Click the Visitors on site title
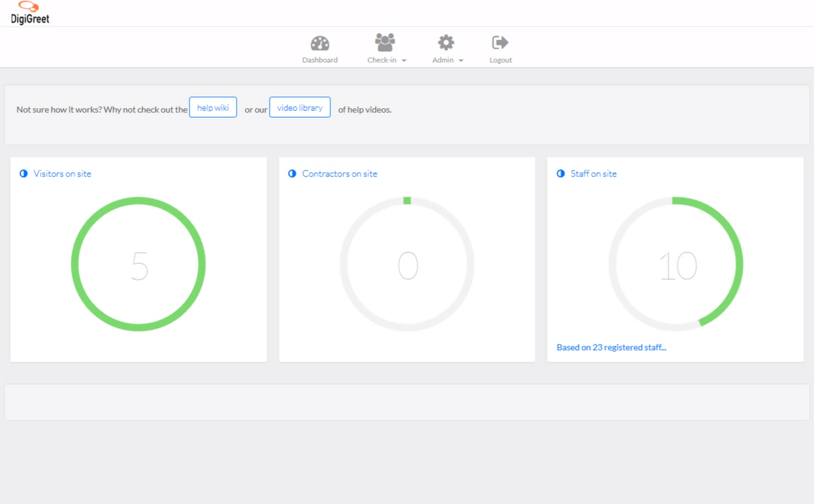The width and height of the screenshot is (814, 504). click(x=62, y=174)
